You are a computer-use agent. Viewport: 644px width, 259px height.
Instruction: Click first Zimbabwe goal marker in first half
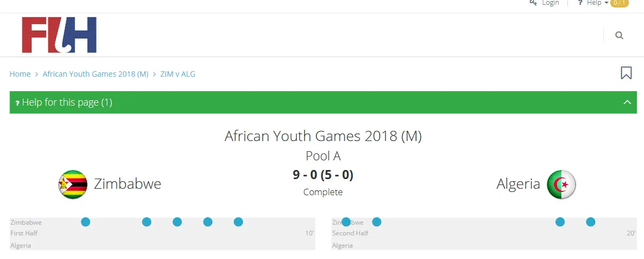(85, 222)
